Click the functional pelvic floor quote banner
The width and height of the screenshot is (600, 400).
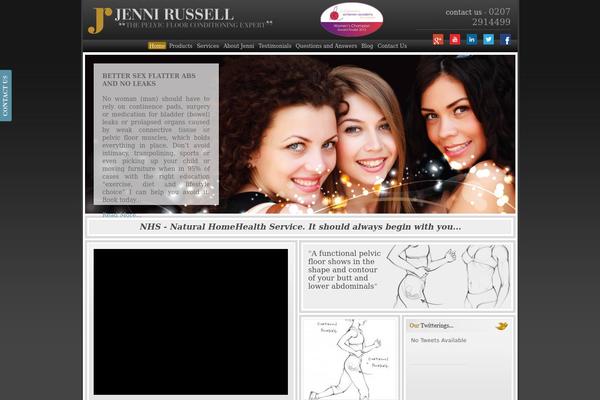tap(407, 276)
